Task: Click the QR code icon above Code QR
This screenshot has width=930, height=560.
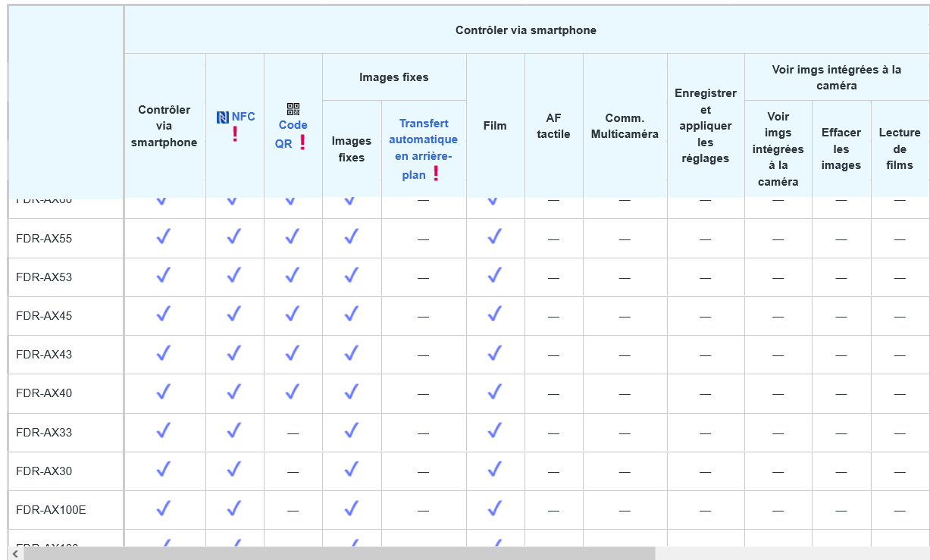Action: (293, 109)
